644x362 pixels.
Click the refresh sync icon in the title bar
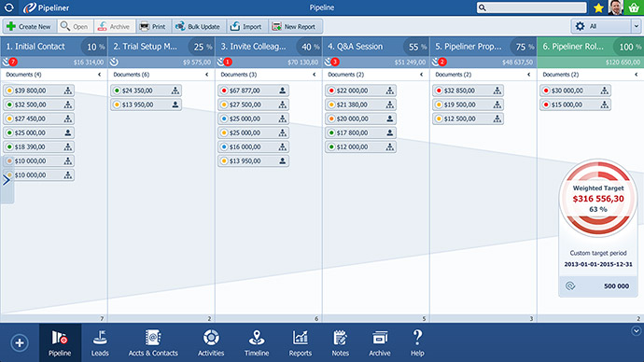[8, 7]
